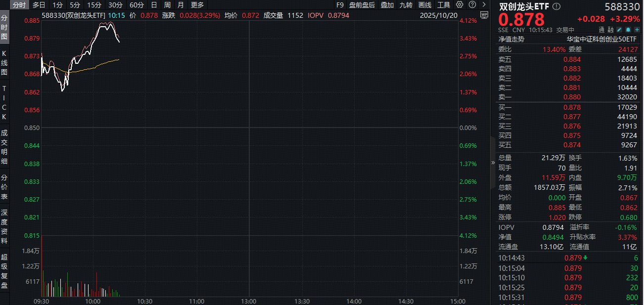Open 分价表 in left sidebar
The width and height of the screenshot is (644, 305).
[4, 186]
